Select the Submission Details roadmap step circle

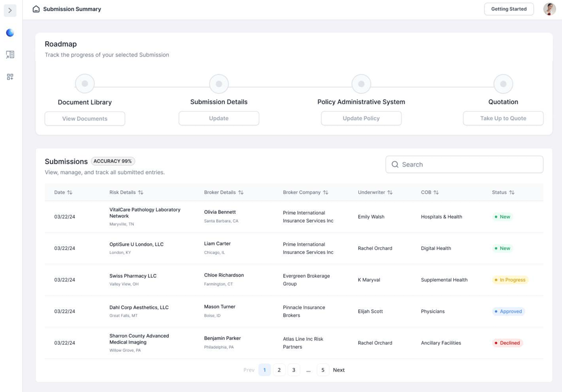point(219,84)
